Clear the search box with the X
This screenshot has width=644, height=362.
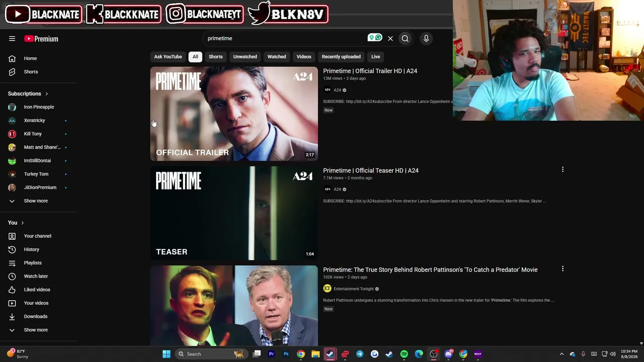(x=390, y=38)
